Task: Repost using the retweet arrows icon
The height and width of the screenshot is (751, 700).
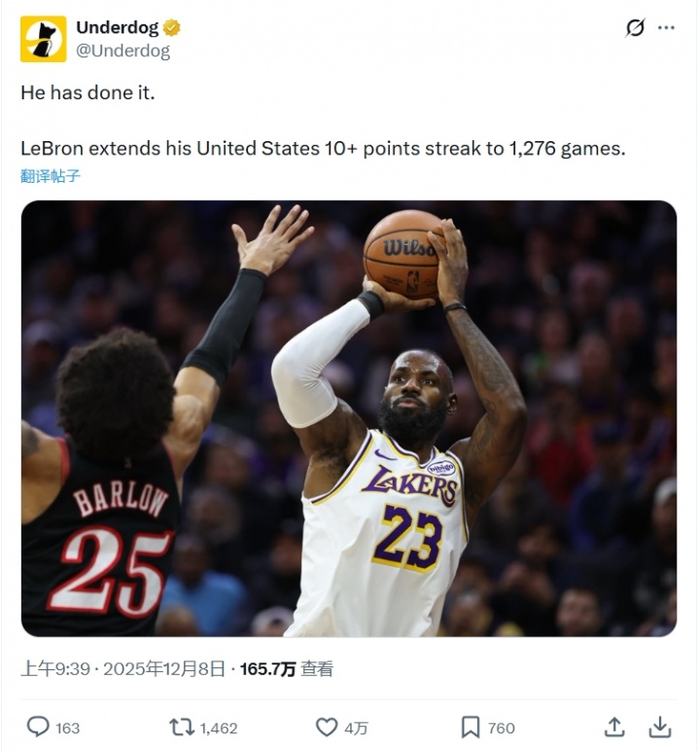Action: [182, 727]
